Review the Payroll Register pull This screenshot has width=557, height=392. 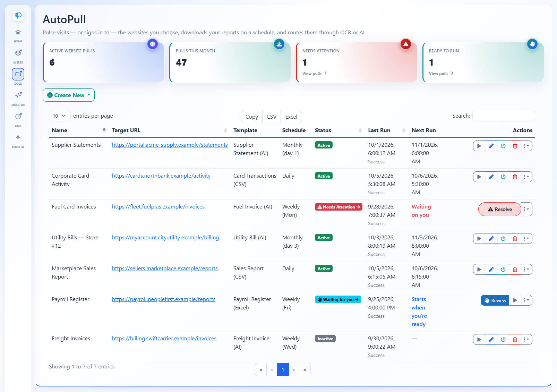(x=495, y=300)
